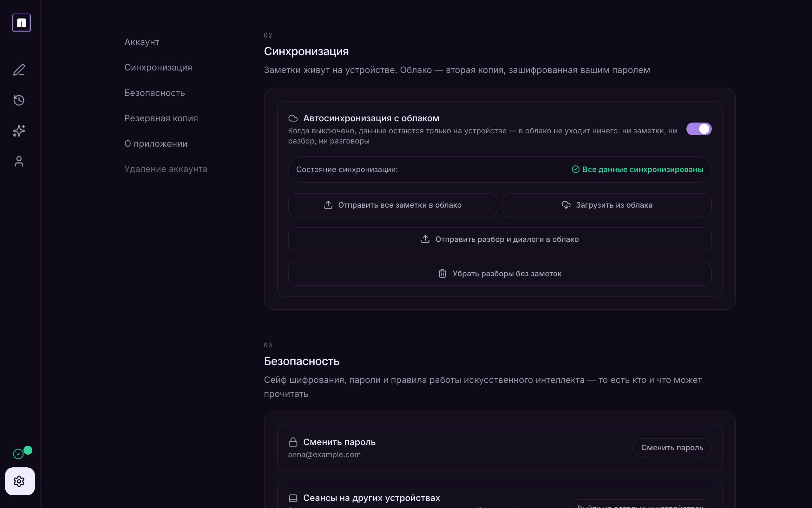Click the green check icon in sync status
812x508 pixels.
coord(575,169)
